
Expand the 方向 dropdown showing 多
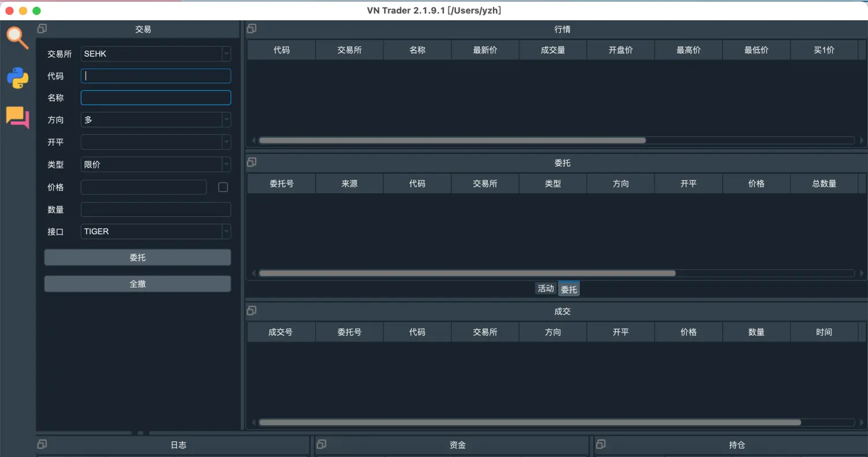click(156, 120)
